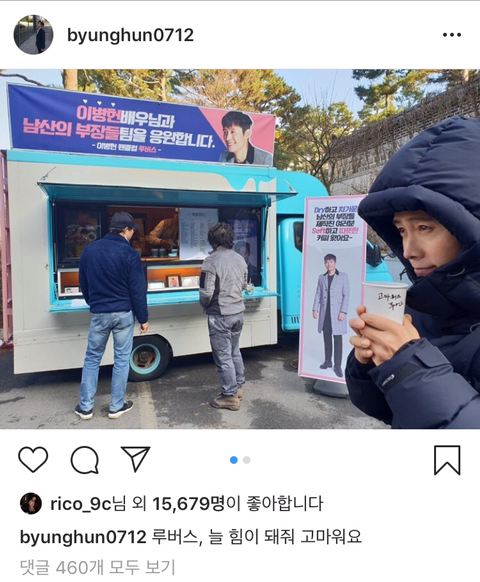Save post with bookmark icon
This screenshot has height=582, width=480.
(x=447, y=460)
